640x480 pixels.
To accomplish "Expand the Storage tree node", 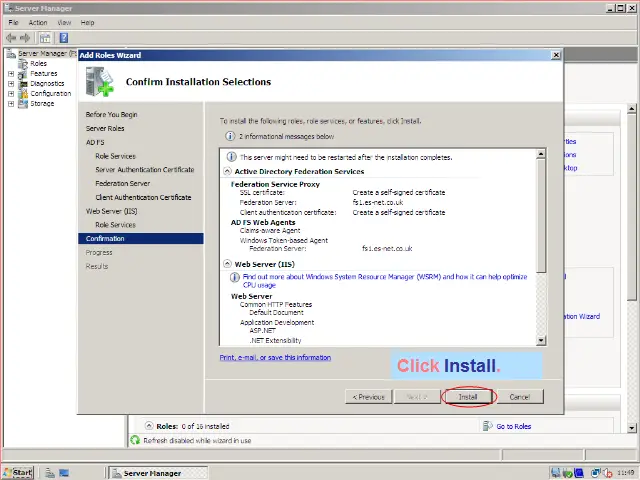I will click(11, 104).
